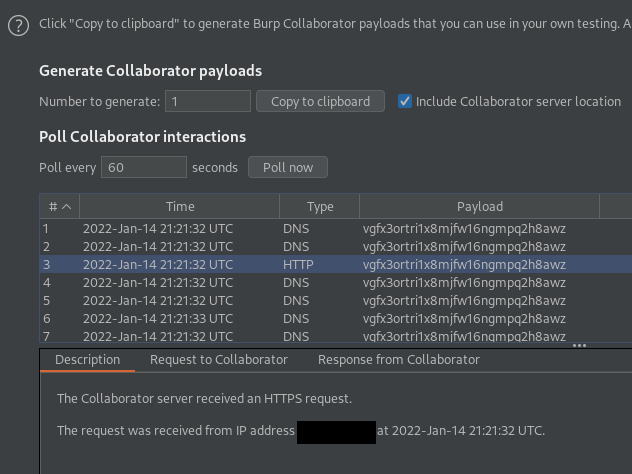Sort by the # column header
The image size is (632, 474).
(60, 207)
